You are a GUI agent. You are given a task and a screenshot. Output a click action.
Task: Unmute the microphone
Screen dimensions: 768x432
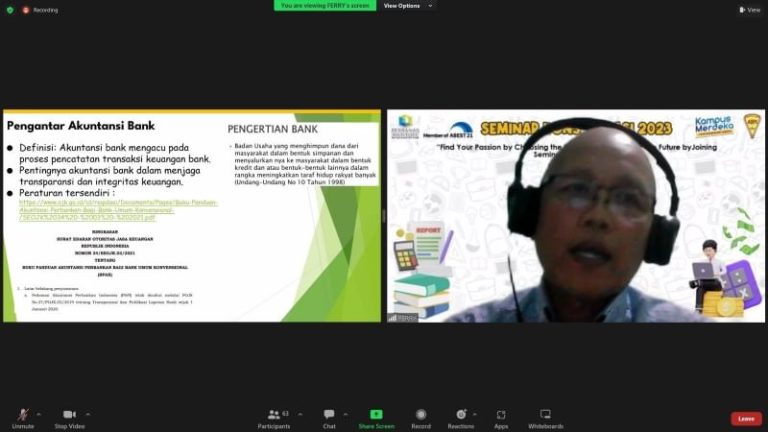tap(23, 419)
